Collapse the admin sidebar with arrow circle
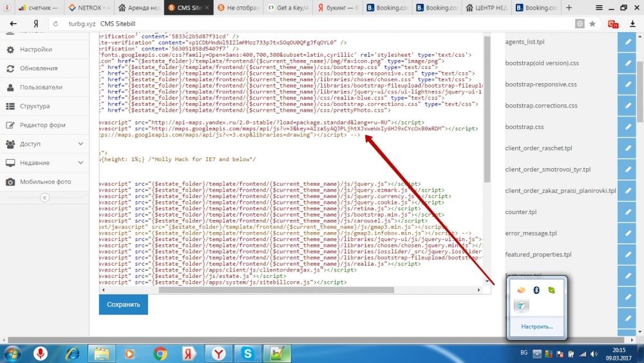Viewport: 644px width, 363px height. 45,198
